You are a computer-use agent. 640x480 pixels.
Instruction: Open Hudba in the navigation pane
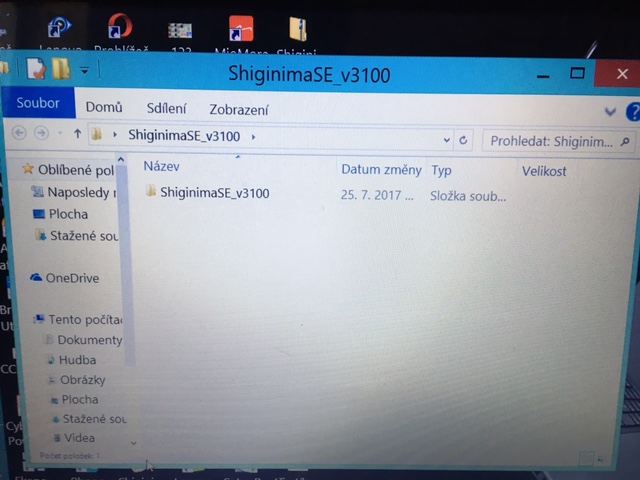pyautogui.click(x=77, y=360)
